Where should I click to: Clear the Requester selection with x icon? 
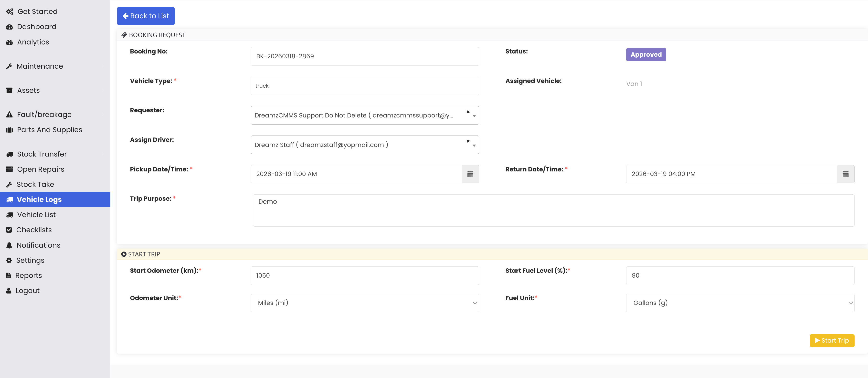[468, 112]
